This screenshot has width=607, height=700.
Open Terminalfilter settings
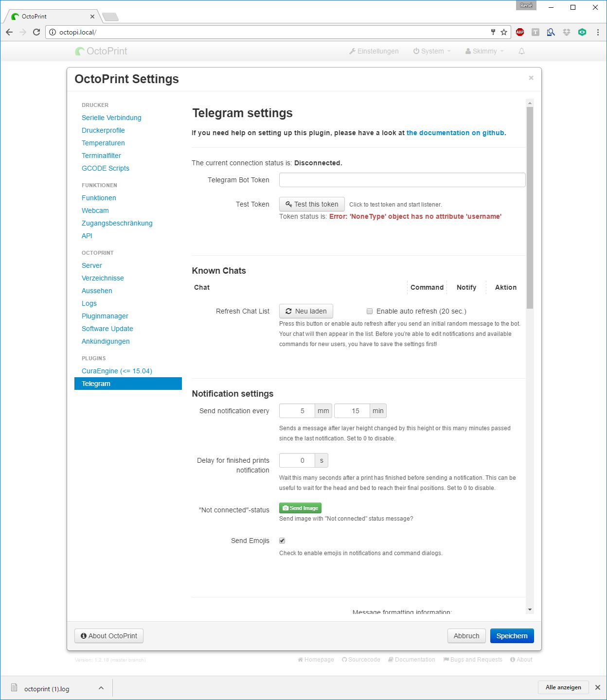click(x=101, y=156)
